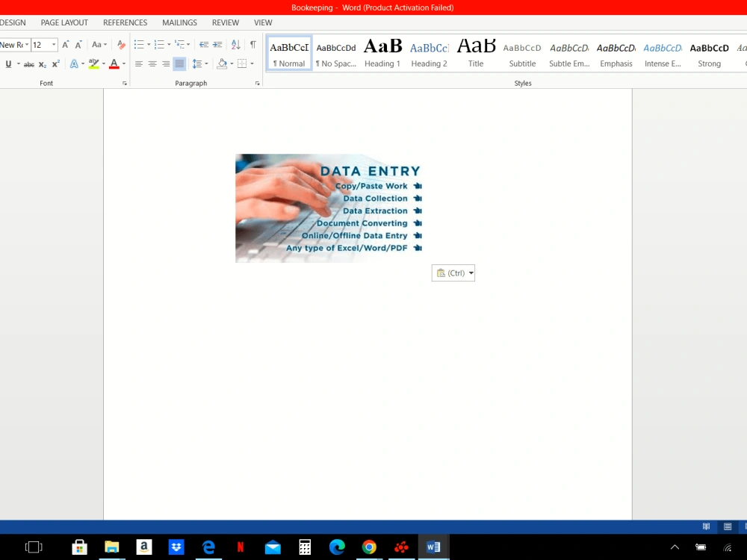Apply paragraph shading with paint bucket

(x=222, y=63)
